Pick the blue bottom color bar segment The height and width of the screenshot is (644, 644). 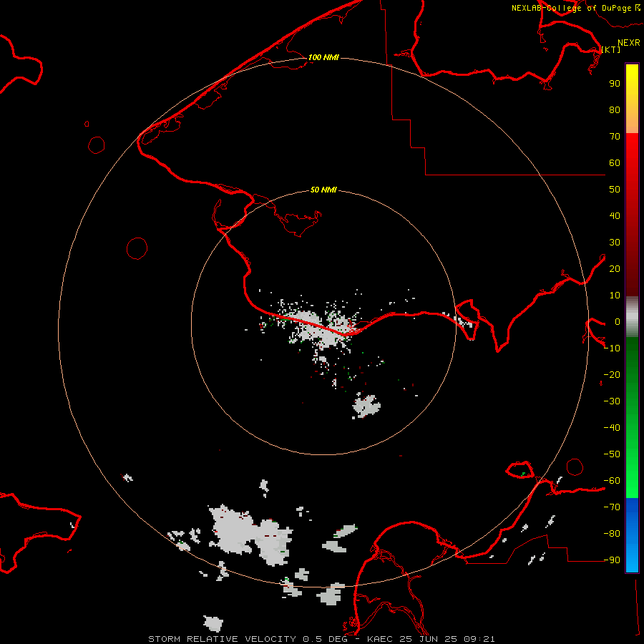coord(632,535)
